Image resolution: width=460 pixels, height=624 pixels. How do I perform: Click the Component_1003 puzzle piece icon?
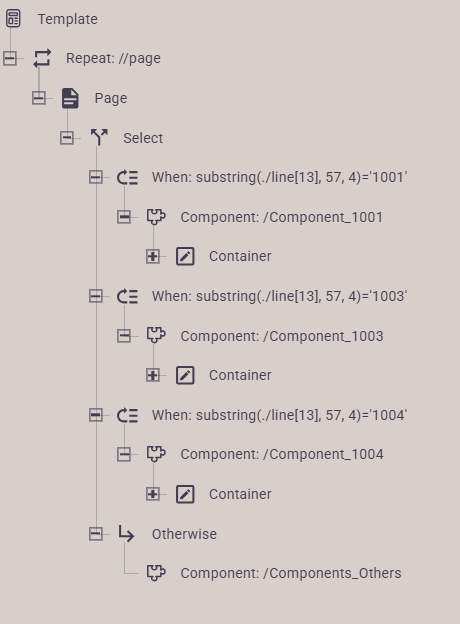click(156, 335)
